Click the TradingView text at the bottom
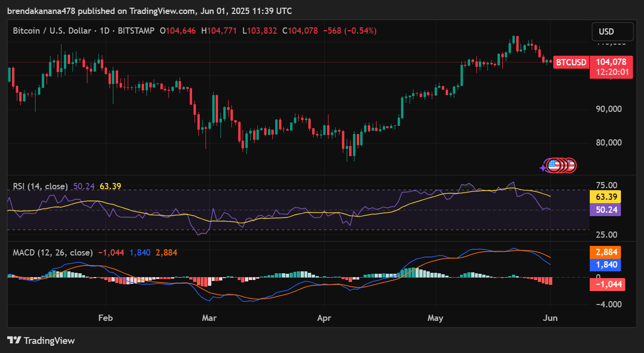 point(49,341)
